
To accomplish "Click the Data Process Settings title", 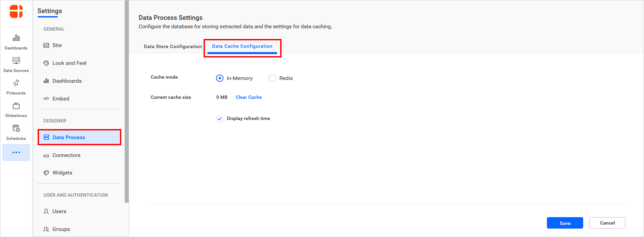I will click(x=171, y=18).
